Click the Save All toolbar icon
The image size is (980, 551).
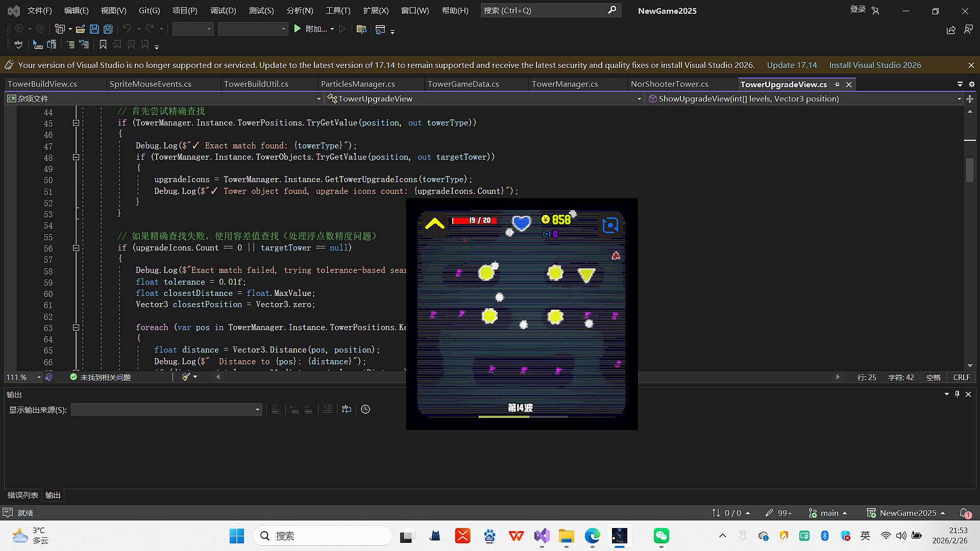click(x=108, y=29)
